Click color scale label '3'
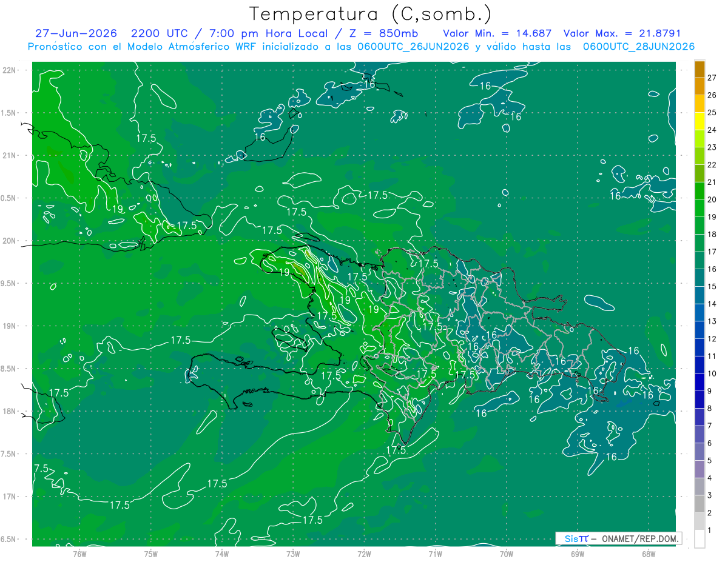This screenshot has width=728, height=562. coord(710,495)
